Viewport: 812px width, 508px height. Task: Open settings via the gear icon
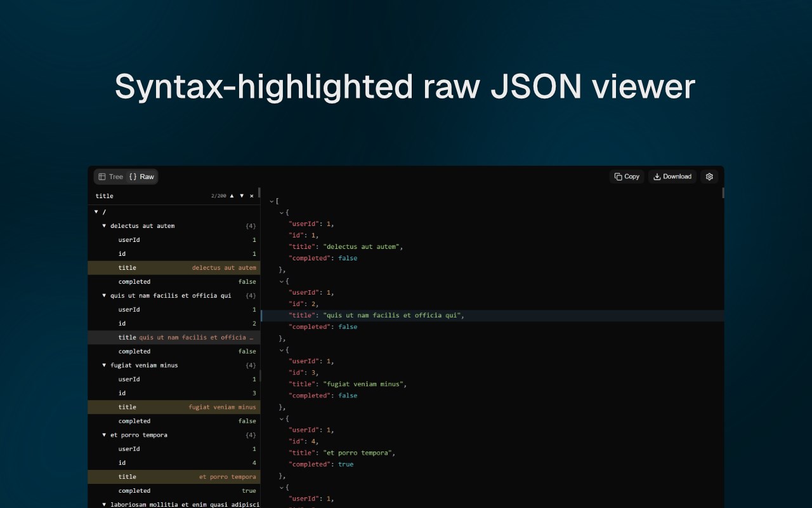[709, 177]
